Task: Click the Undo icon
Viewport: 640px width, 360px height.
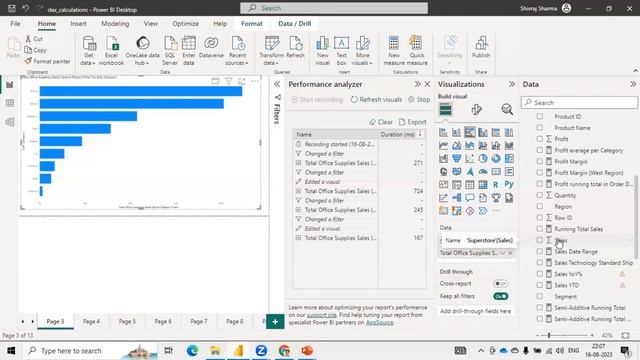Action: click(25, 9)
